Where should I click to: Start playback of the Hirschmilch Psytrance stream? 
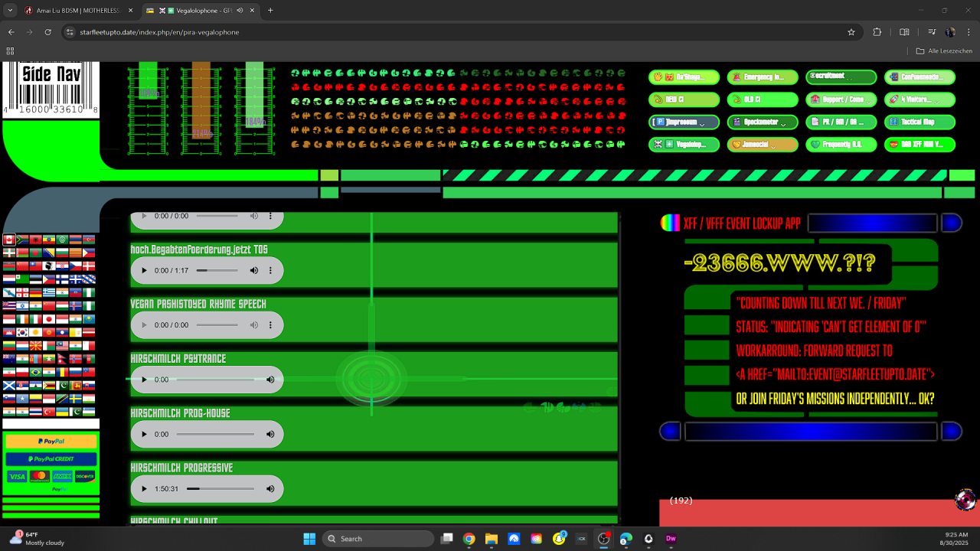point(144,380)
